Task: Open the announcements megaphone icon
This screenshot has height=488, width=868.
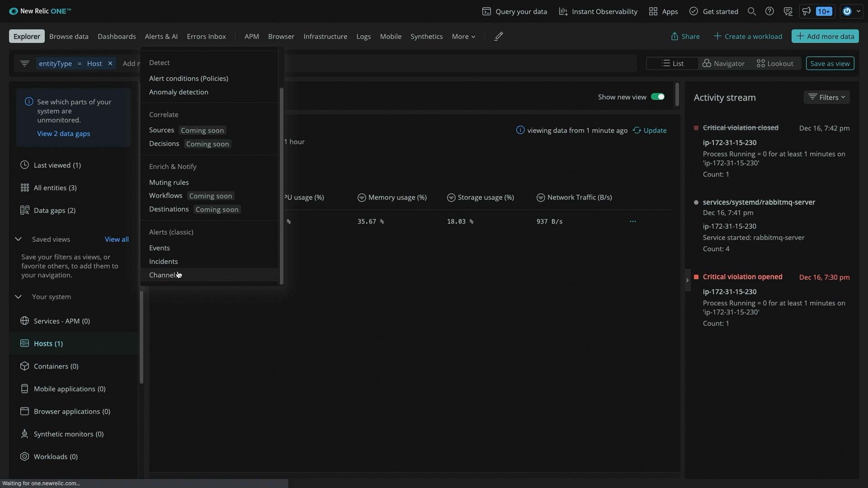Action: [806, 11]
